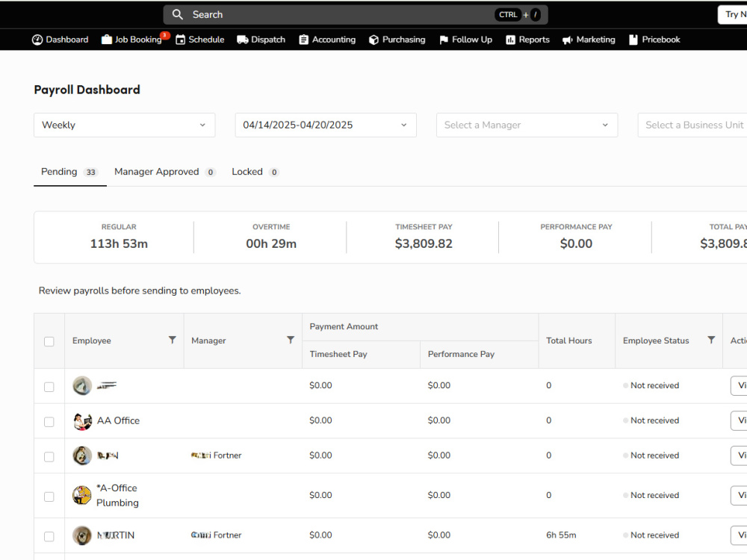Viewport: 747px width, 560px height.
Task: Click the AA Office employee name
Action: (x=118, y=420)
